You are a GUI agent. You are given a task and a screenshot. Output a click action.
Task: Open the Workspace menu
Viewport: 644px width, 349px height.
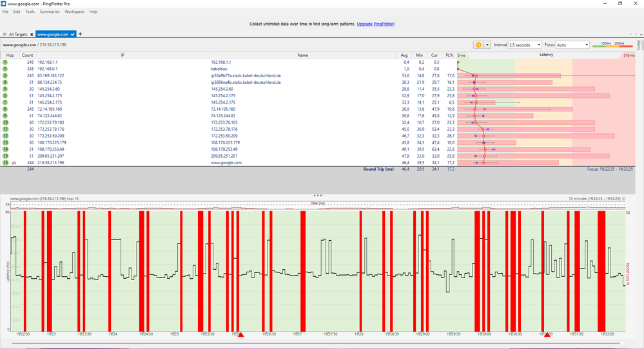coord(74,12)
